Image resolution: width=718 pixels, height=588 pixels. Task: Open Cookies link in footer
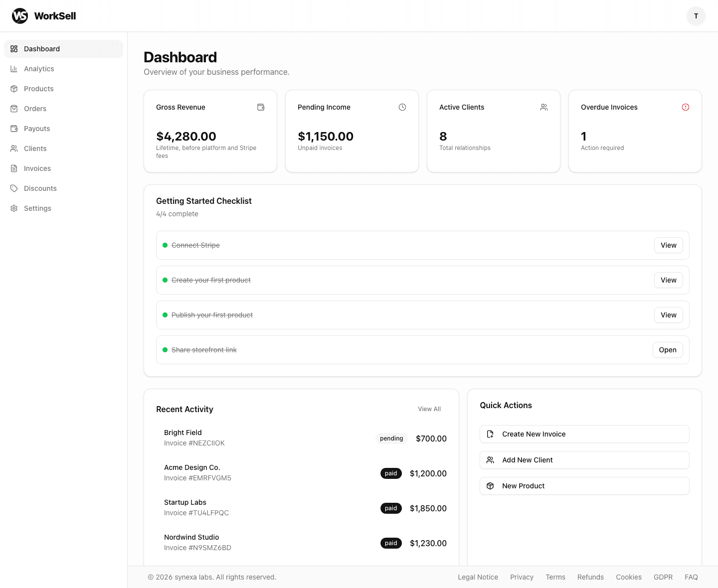[629, 577]
